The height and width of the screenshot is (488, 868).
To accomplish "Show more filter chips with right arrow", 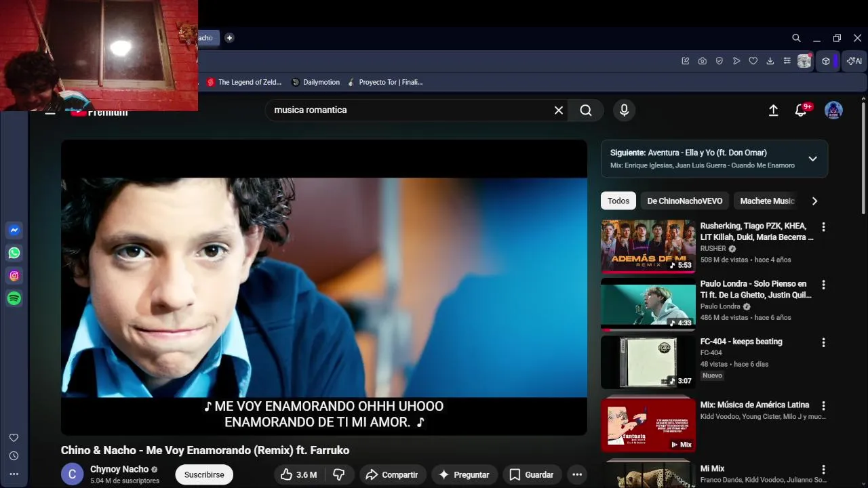I will (x=814, y=201).
